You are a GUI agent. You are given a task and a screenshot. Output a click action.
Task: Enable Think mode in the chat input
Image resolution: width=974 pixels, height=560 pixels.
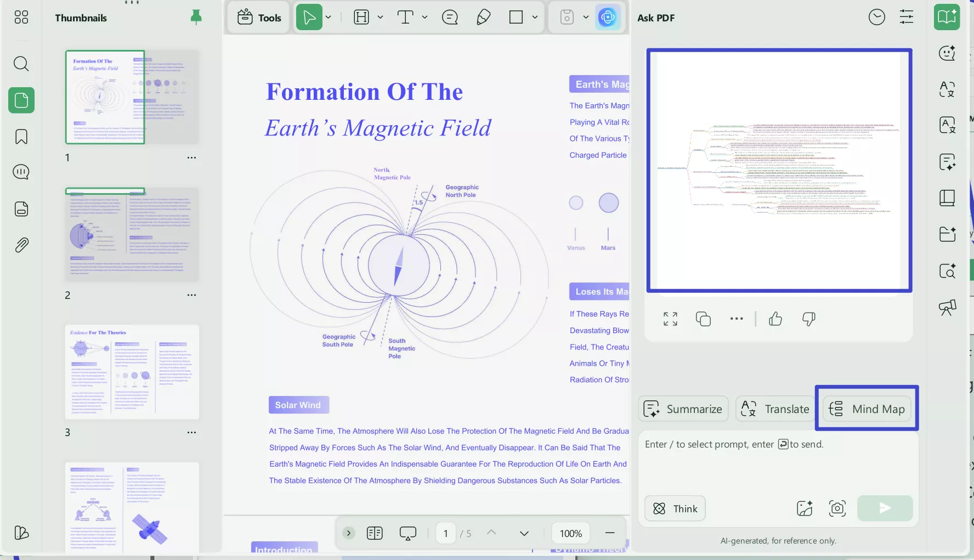point(675,508)
